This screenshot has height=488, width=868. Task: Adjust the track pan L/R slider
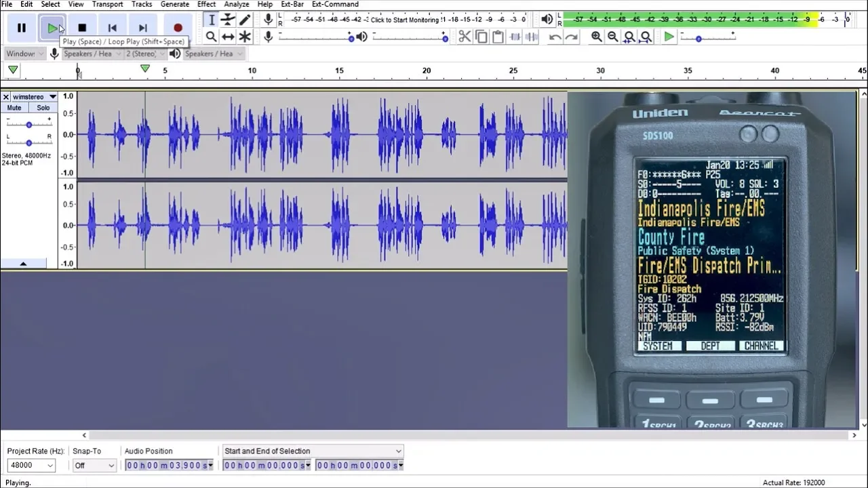point(28,142)
